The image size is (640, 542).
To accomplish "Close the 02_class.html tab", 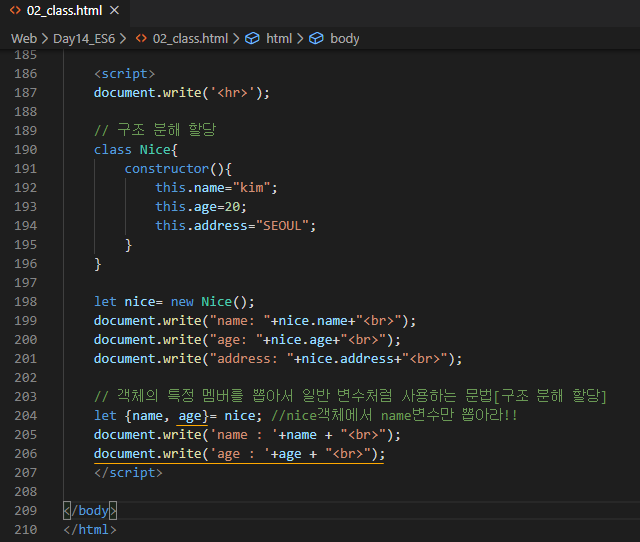I will (114, 11).
